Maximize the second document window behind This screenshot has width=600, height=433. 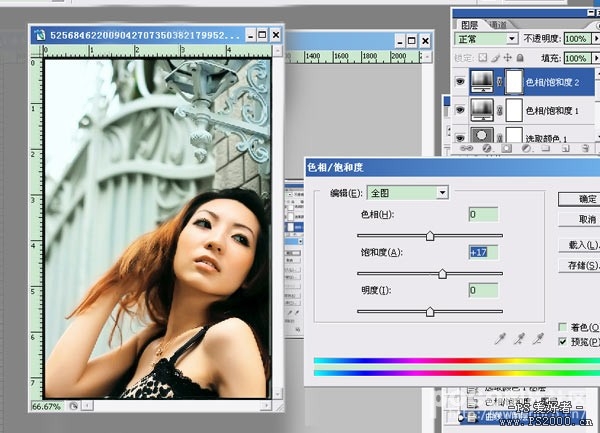(412, 41)
